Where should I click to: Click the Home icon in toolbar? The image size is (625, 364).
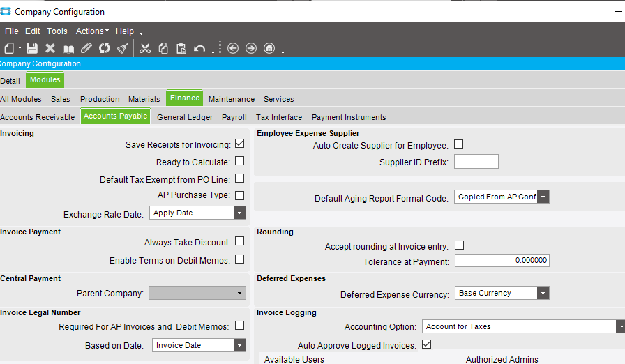tap(269, 48)
